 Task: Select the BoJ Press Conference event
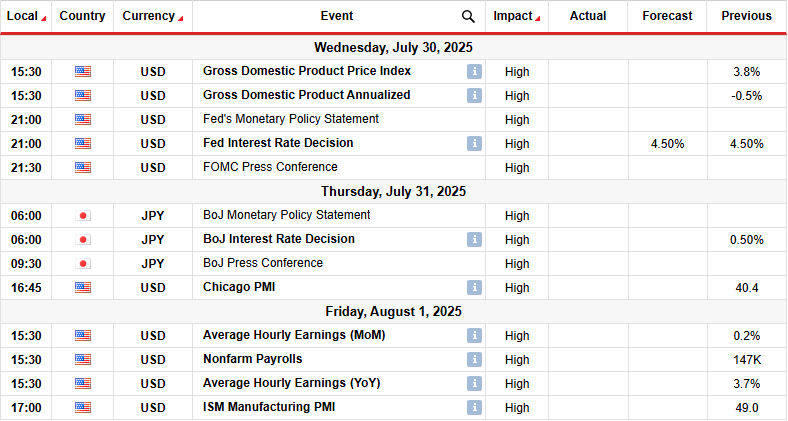(262, 264)
